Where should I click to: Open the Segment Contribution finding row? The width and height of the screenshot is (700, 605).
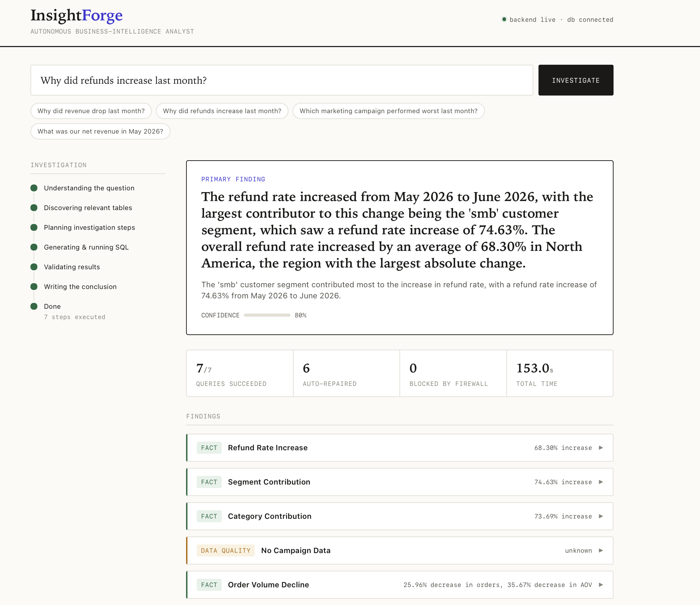point(400,482)
